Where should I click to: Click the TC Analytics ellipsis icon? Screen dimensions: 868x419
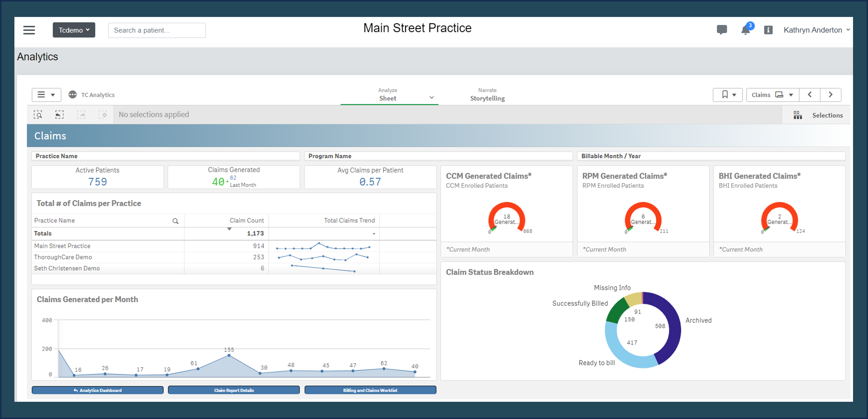(73, 95)
